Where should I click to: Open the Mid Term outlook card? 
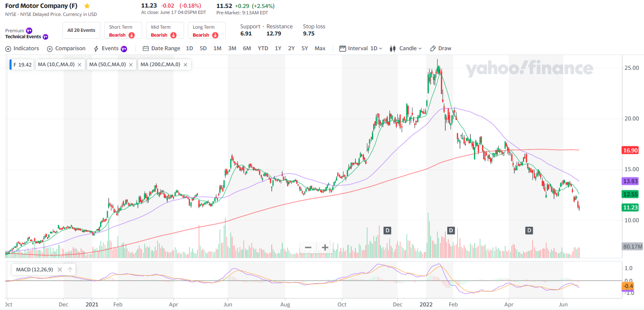tap(165, 30)
